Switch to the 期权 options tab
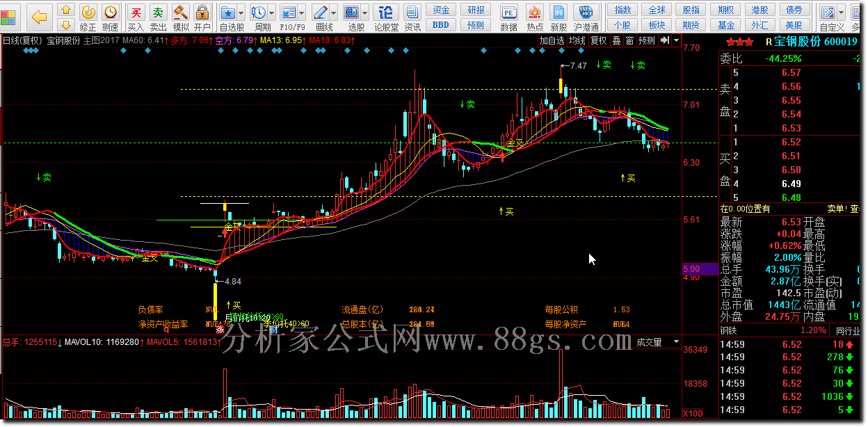This screenshot has width=868, height=427. pyautogui.click(x=725, y=10)
